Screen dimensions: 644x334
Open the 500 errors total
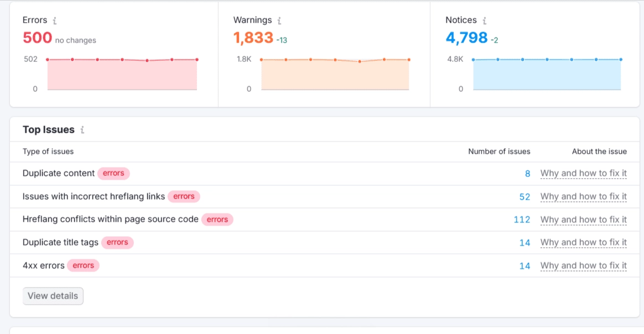click(x=37, y=38)
